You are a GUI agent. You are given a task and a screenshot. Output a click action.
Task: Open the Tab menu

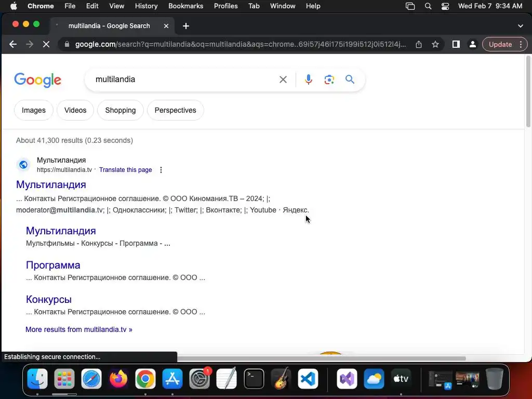pos(254,6)
